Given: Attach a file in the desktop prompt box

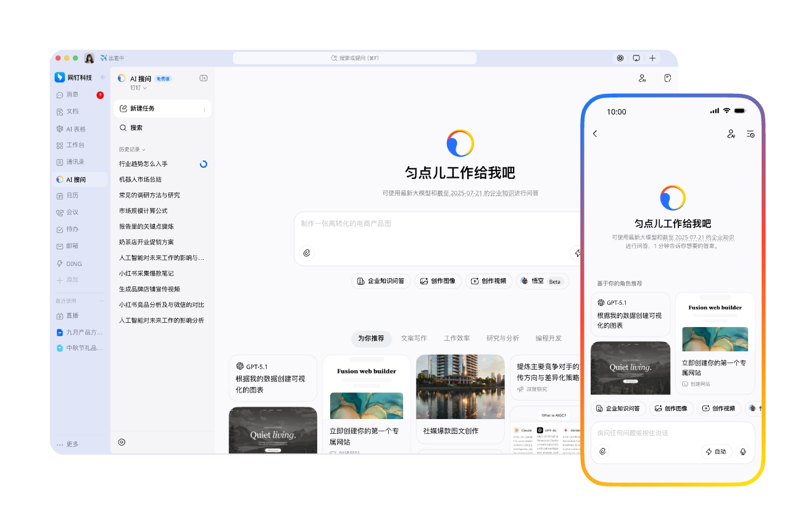Looking at the screenshot, I should (307, 252).
